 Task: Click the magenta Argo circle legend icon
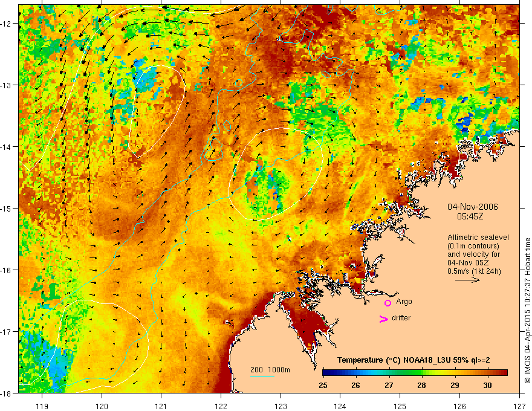coord(388,303)
